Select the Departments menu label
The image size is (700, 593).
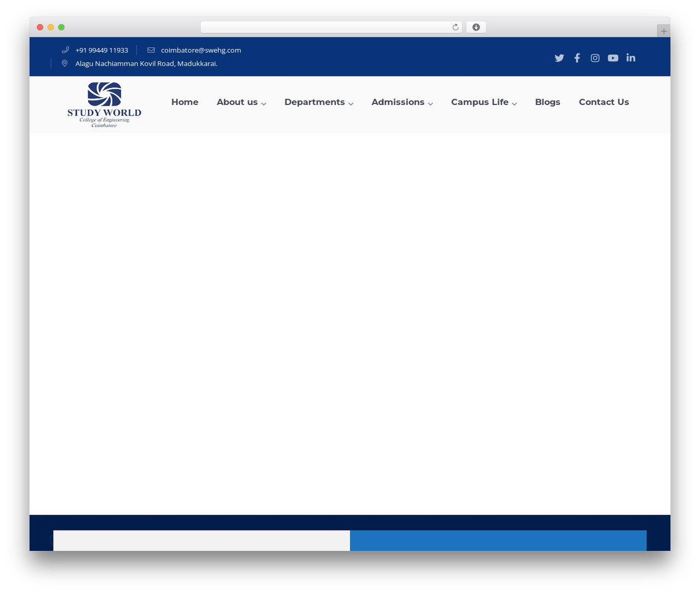tap(314, 102)
